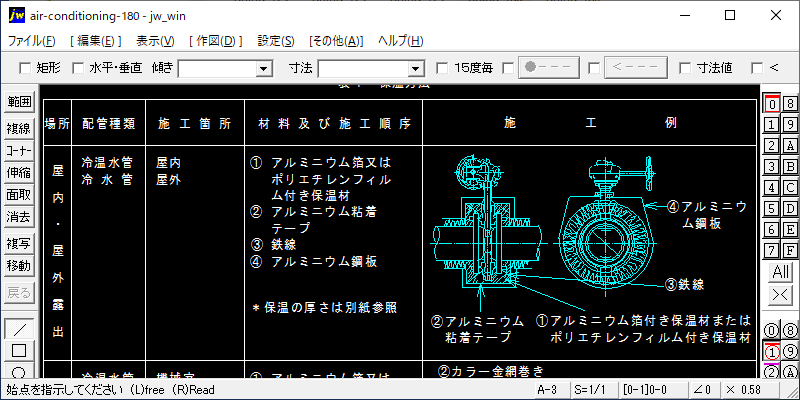
Task: Select layer 0 in layer bar
Action: (772, 104)
